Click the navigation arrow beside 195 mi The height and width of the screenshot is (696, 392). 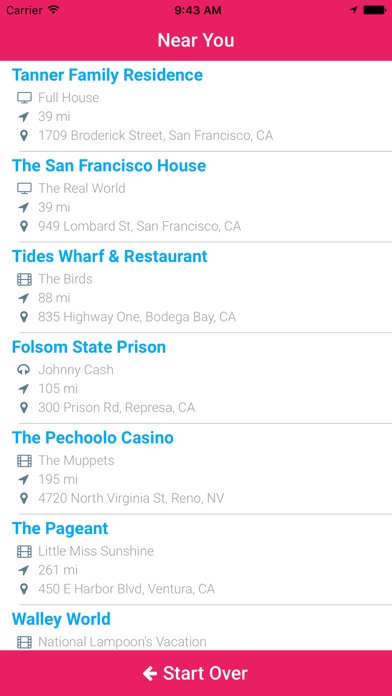point(24,479)
